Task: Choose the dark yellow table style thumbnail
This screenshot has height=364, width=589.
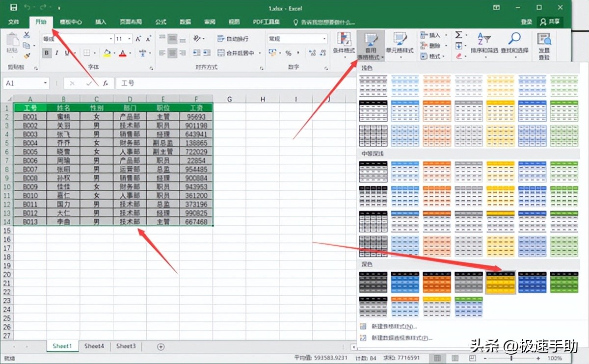Action: click(x=500, y=283)
